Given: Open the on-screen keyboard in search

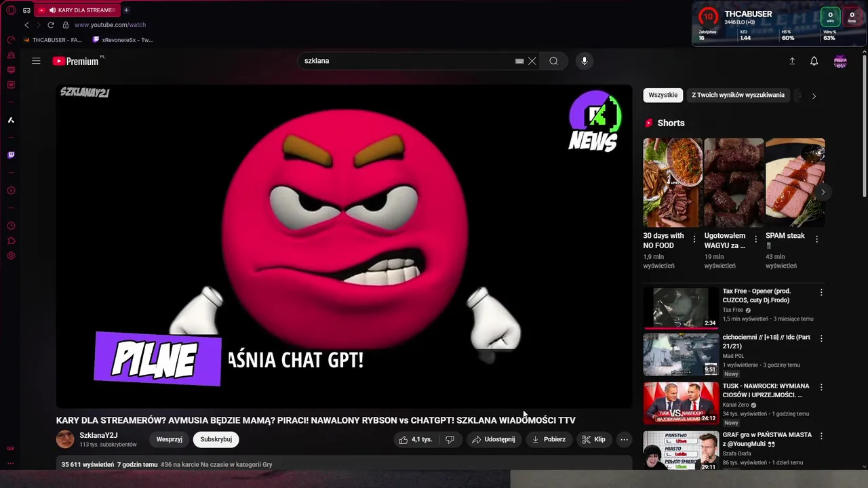Looking at the screenshot, I should pos(519,61).
